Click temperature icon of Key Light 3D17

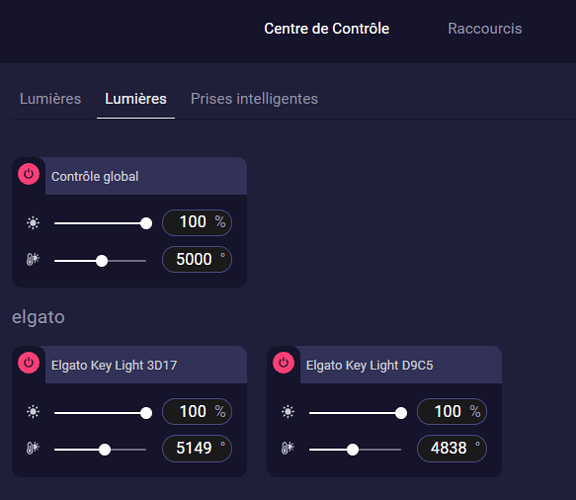pos(33,448)
